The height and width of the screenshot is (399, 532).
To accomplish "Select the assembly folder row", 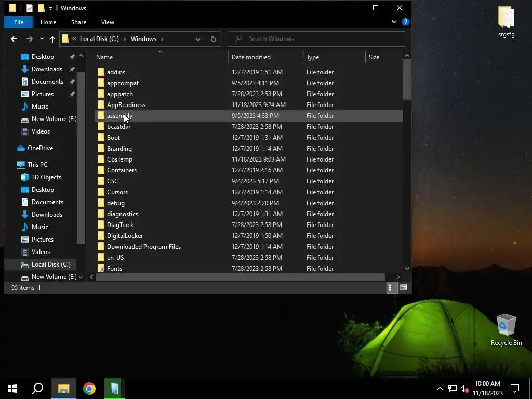I will click(x=249, y=116).
